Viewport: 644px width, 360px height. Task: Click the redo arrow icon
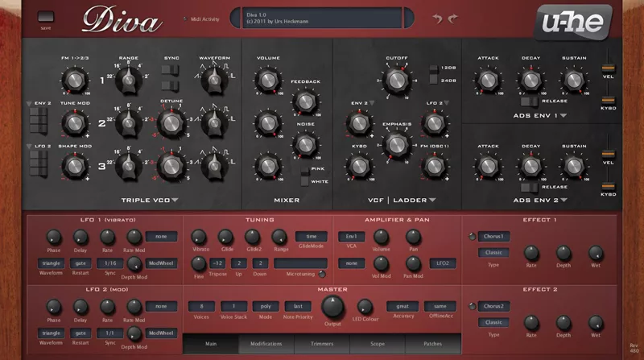tap(453, 18)
